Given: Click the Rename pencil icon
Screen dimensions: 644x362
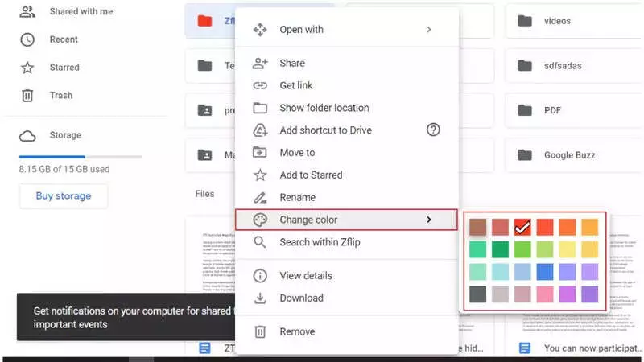Looking at the screenshot, I should click(x=260, y=197).
